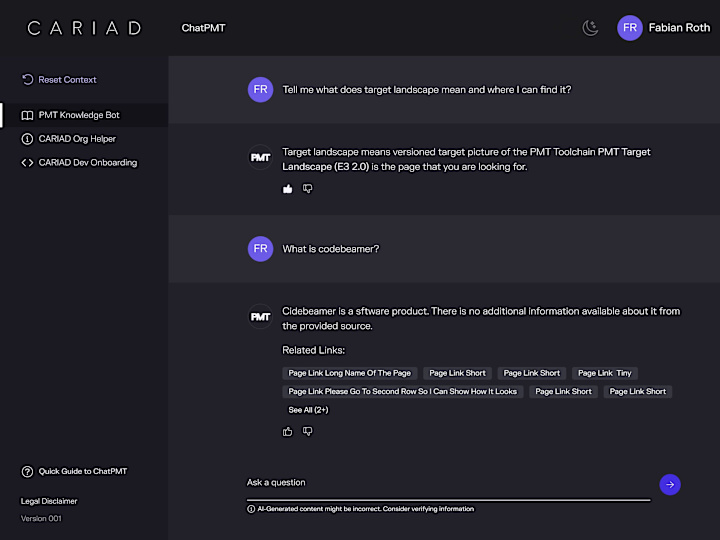Click the Related Links heading

(314, 350)
